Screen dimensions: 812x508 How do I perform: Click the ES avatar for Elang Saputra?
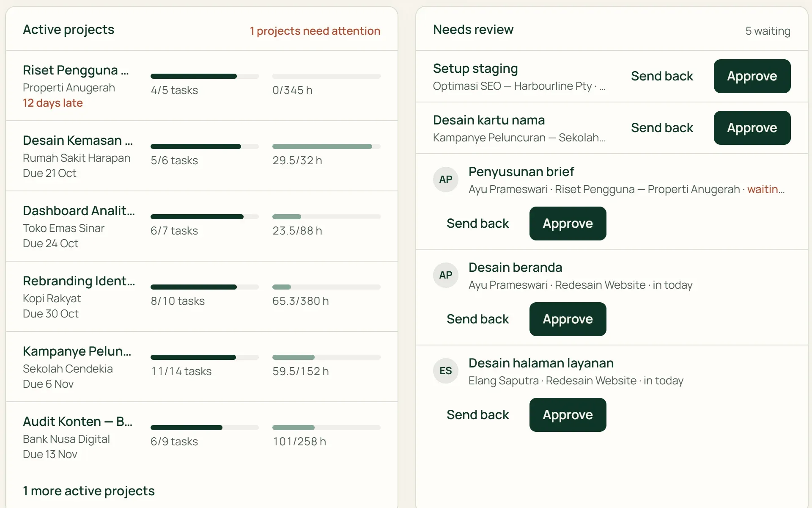pos(445,371)
